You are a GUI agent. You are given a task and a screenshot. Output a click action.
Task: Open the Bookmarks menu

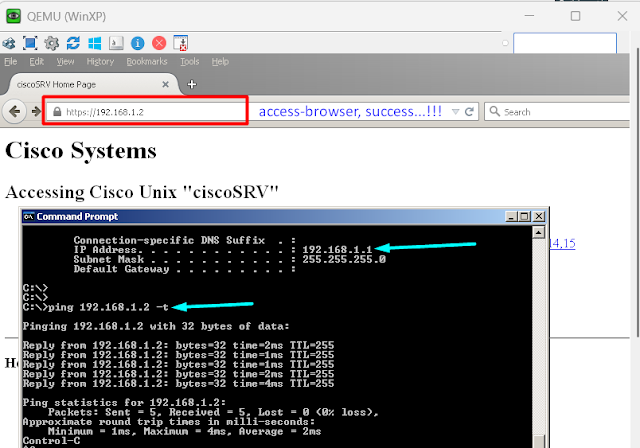[147, 62]
